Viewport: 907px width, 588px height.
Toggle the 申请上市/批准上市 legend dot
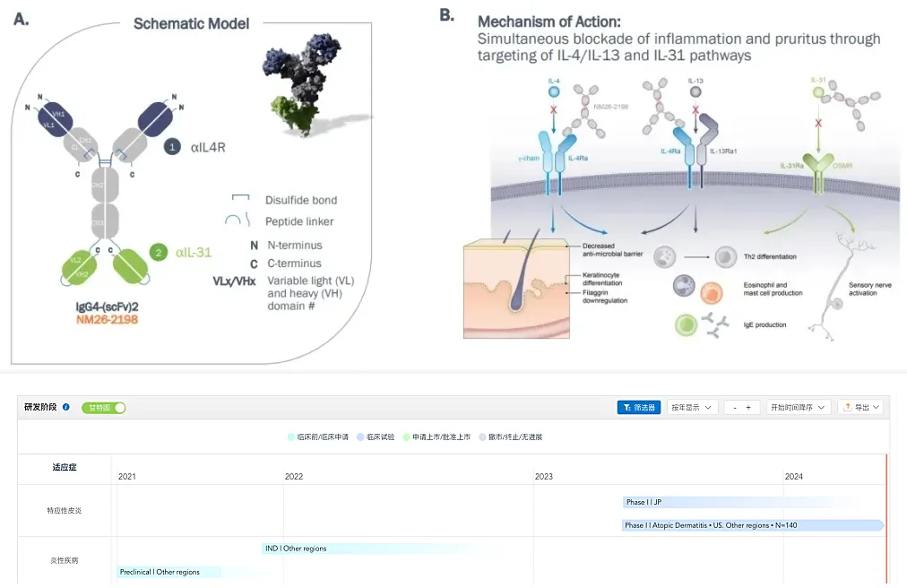pyautogui.click(x=406, y=437)
